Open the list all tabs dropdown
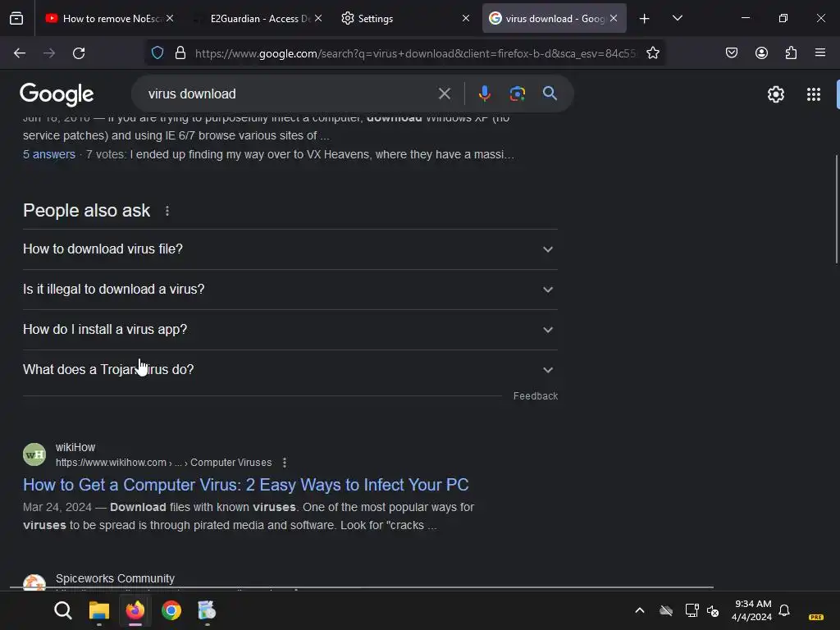The image size is (840, 630). [x=677, y=18]
